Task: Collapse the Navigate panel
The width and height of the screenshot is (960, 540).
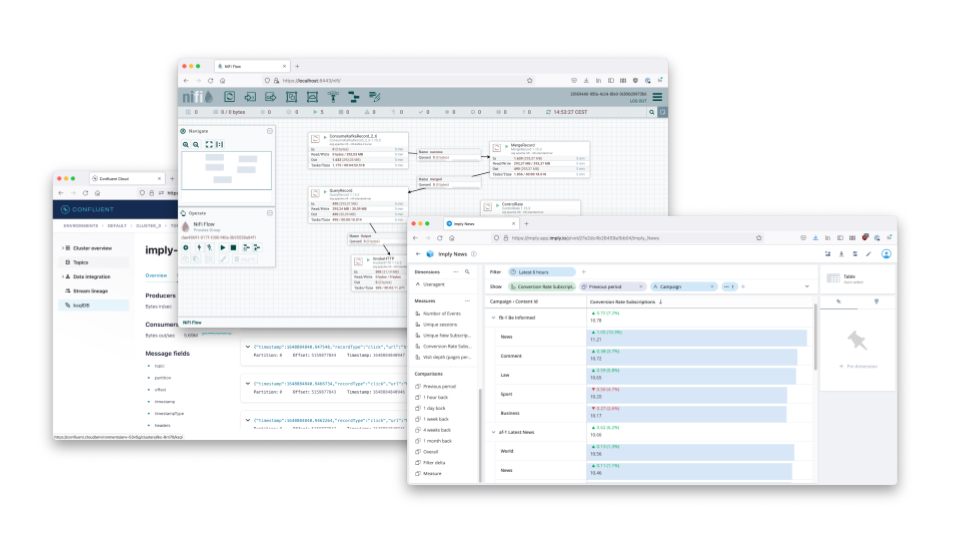Action: tap(269, 131)
